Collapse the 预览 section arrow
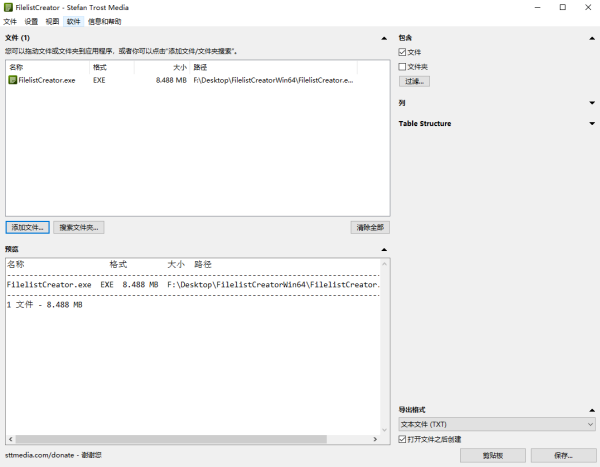The height and width of the screenshot is (467, 600). 384,250
